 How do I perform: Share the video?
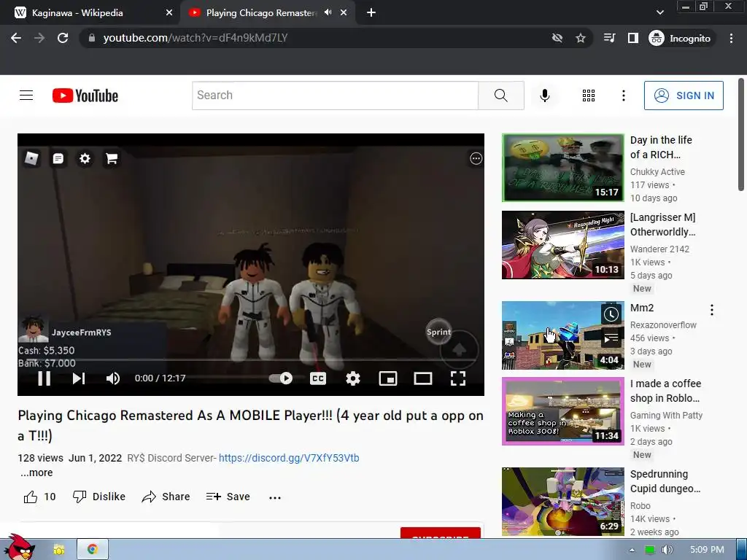point(166,497)
